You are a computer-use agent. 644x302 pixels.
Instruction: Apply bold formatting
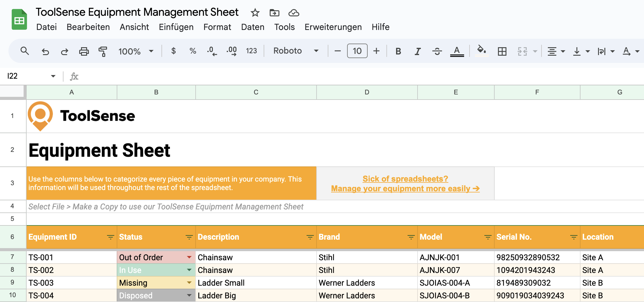point(398,51)
